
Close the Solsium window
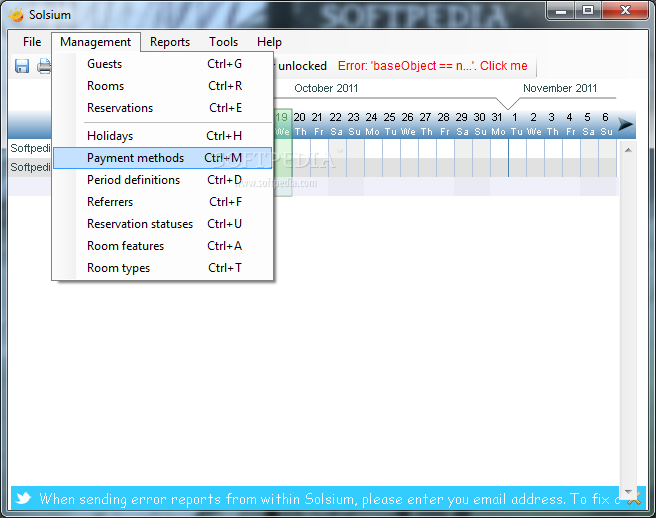(625, 10)
